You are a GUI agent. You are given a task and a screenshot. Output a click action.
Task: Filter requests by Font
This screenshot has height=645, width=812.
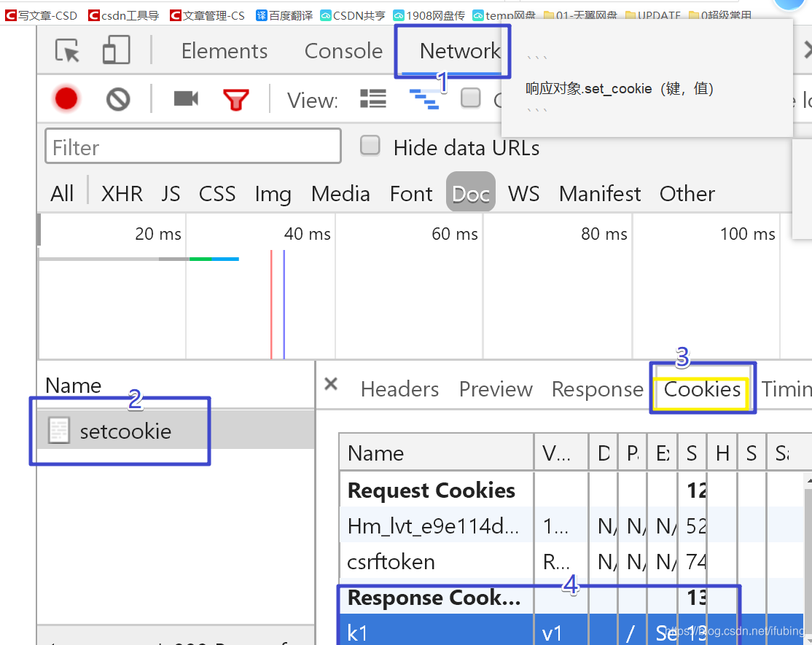coord(411,194)
